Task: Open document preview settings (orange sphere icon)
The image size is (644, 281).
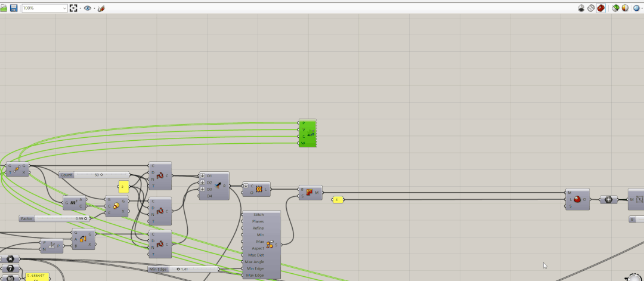Action: pos(625,8)
